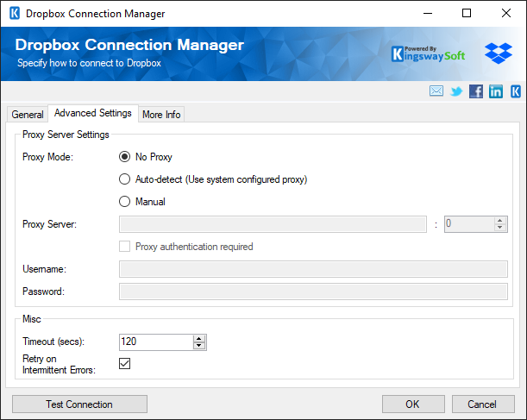This screenshot has height=420, width=527.
Task: Click the KingswaySoft logo in the banner
Action: point(428,54)
